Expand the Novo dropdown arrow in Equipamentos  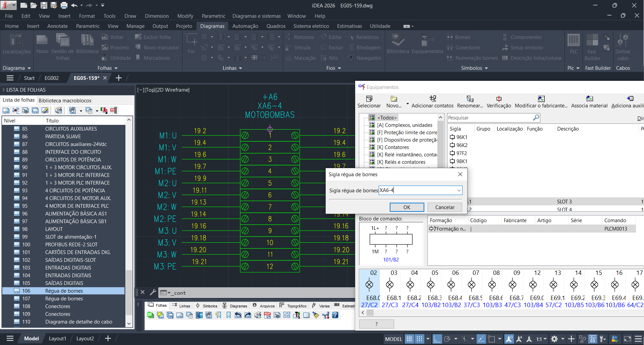[x=408, y=104]
